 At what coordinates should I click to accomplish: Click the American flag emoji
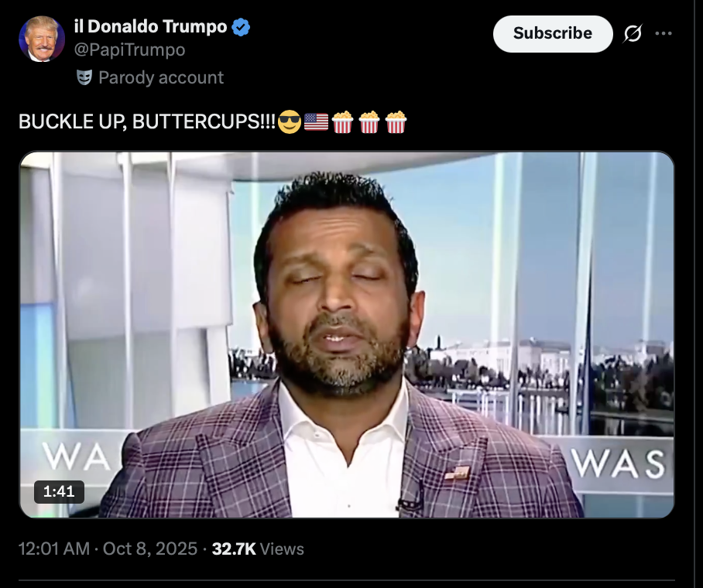316,122
